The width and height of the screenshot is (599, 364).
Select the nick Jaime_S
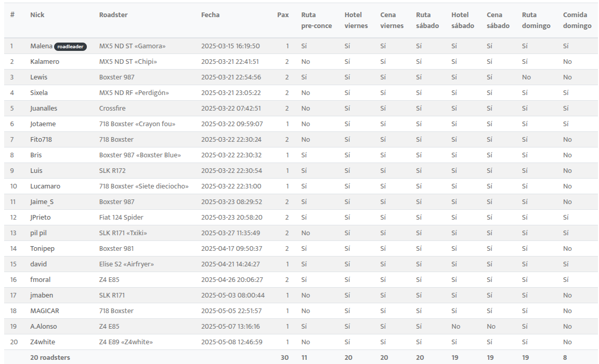[x=42, y=202]
